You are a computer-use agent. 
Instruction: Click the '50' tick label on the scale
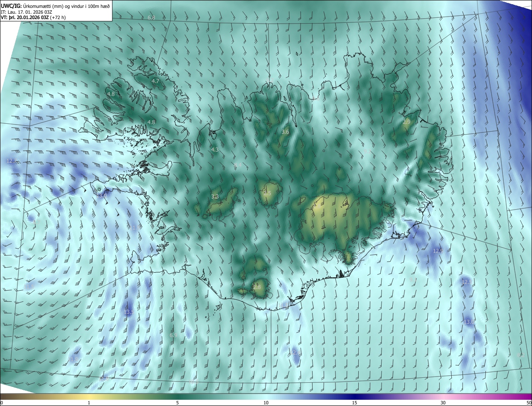coord(529,403)
